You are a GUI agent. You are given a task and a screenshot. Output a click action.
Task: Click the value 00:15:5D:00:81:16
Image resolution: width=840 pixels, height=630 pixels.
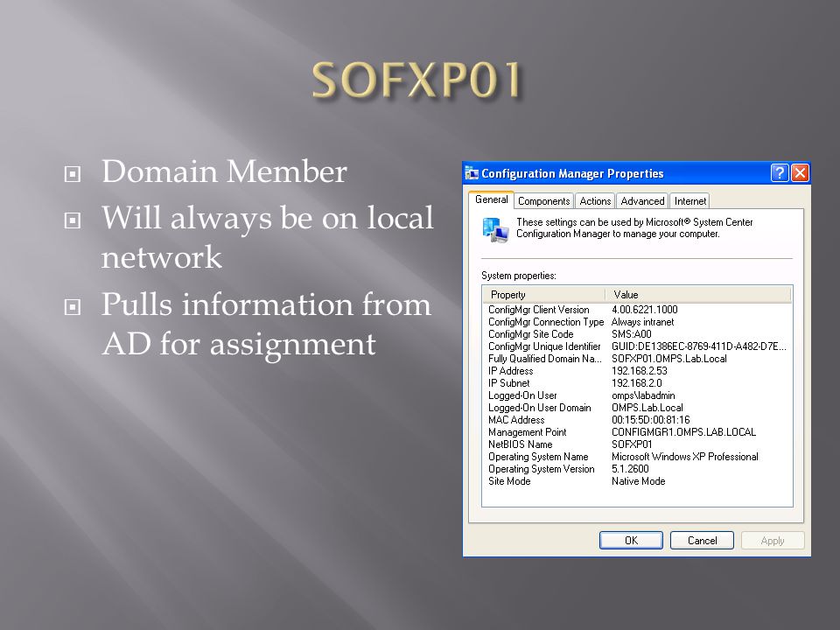[x=651, y=420]
